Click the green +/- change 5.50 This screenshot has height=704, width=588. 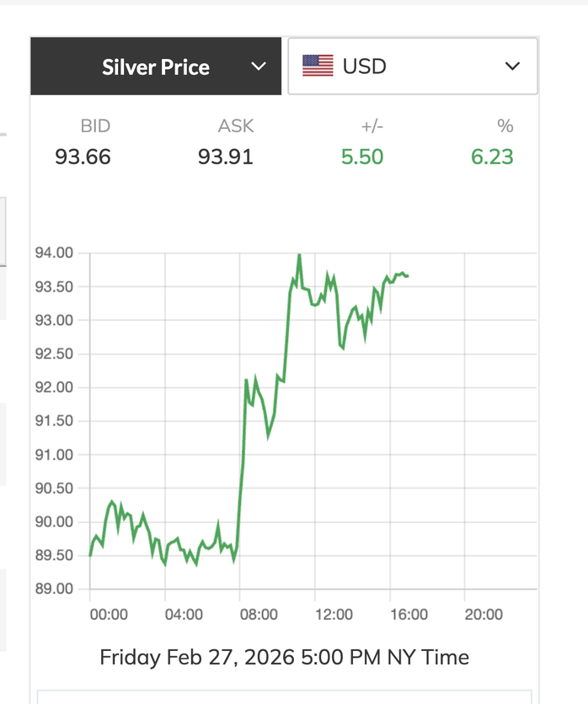(x=362, y=157)
